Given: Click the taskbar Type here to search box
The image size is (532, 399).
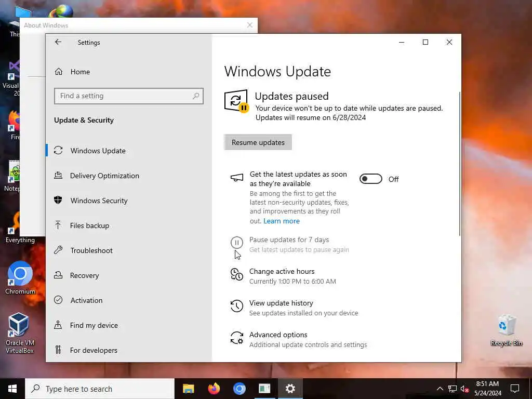Looking at the screenshot, I should (100, 389).
